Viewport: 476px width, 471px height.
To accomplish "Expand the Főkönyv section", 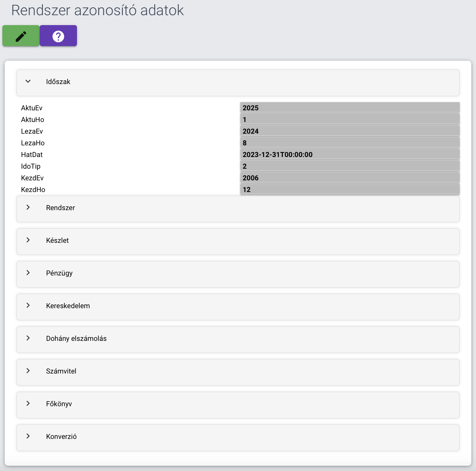I will (238, 405).
